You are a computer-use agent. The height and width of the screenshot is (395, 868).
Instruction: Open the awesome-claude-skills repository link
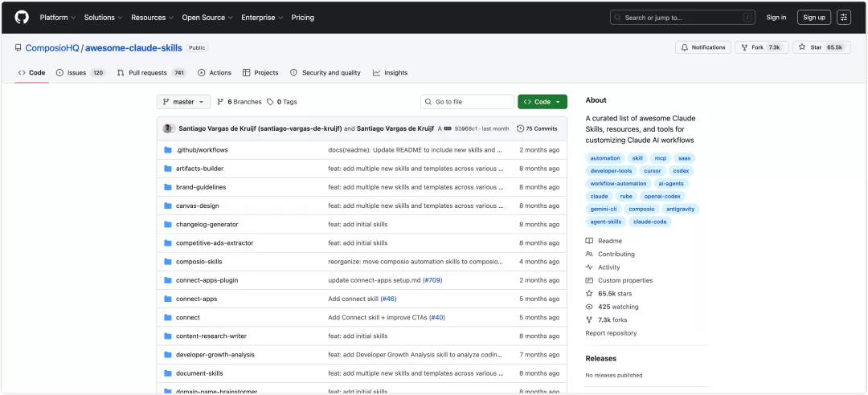pos(133,48)
